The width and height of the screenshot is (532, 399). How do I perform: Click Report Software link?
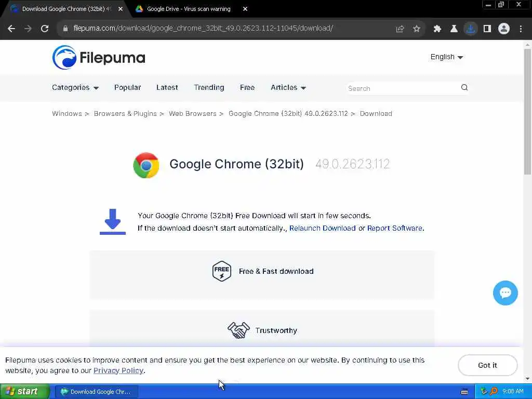pyautogui.click(x=395, y=229)
